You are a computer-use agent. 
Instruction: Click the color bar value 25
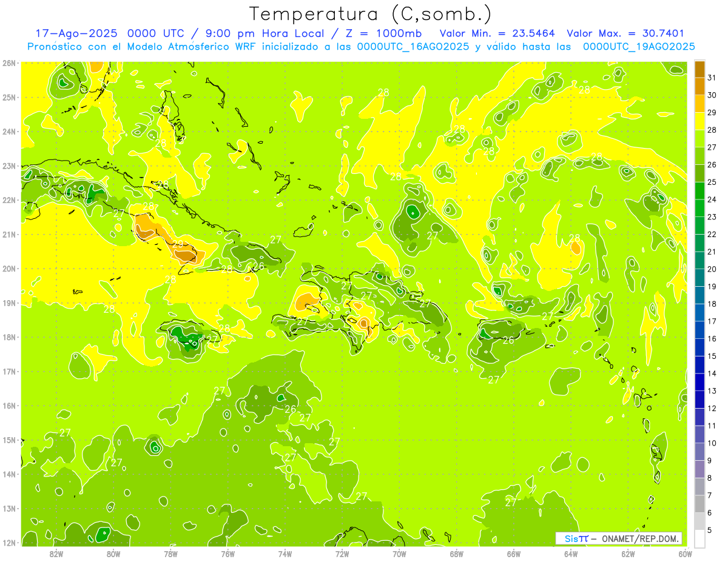712,182
